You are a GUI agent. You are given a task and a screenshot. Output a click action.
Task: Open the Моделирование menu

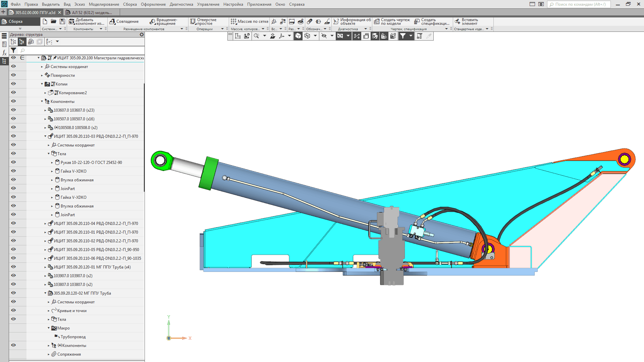pyautogui.click(x=104, y=4)
